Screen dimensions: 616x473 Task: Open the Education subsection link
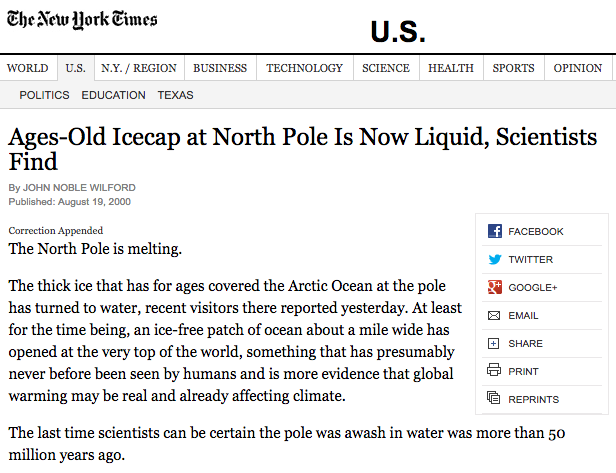tap(114, 95)
